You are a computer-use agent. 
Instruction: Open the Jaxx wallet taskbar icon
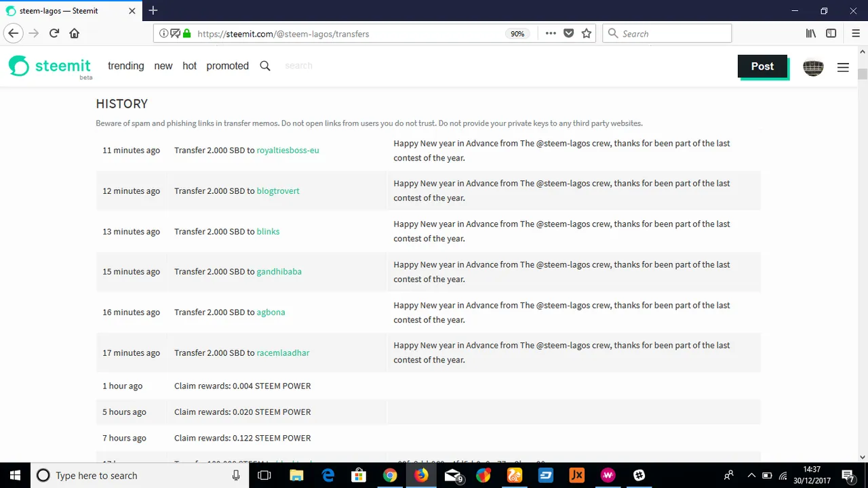[x=577, y=475]
